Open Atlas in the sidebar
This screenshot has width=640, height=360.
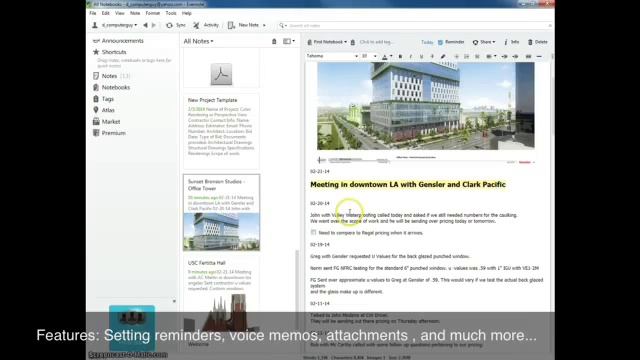tap(104, 110)
